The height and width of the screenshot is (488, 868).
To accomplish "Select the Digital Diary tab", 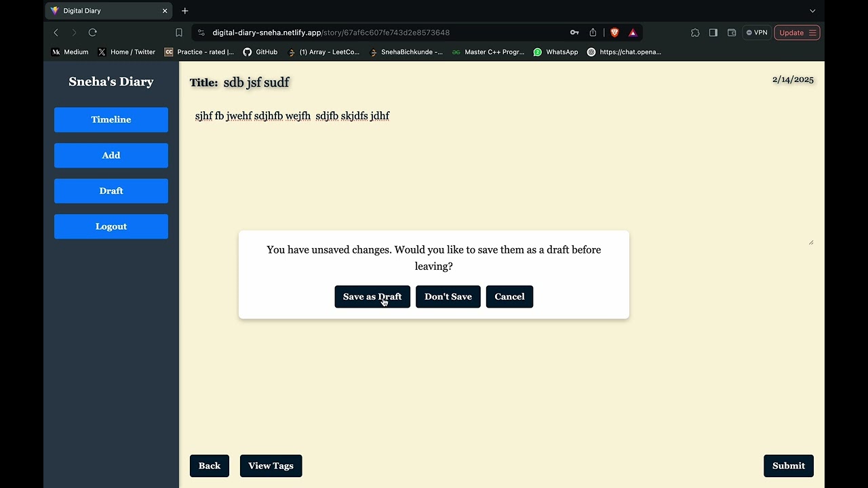I will 108,11.
